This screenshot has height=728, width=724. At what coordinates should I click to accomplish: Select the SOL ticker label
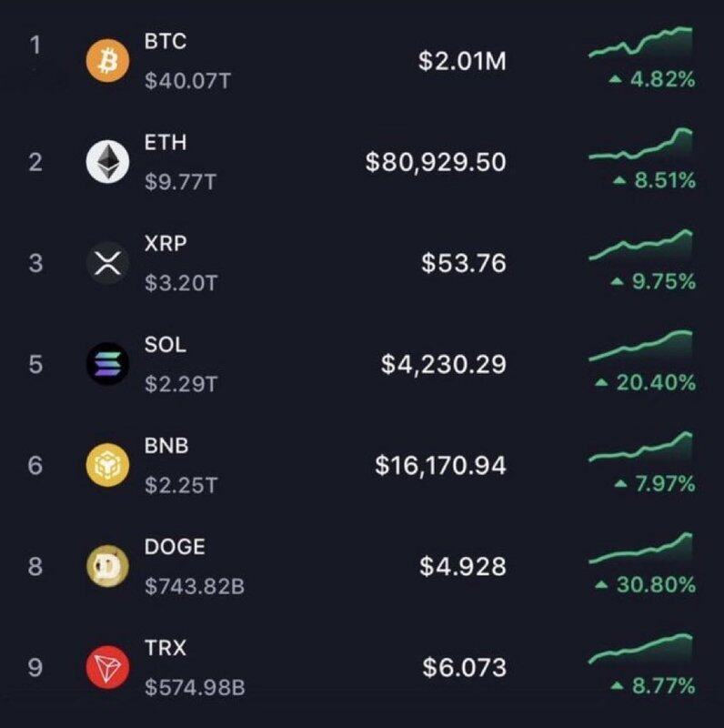[166, 345]
